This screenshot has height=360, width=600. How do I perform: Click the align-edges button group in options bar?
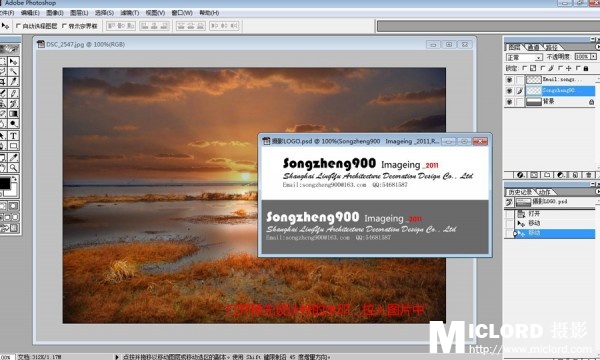tap(121, 26)
